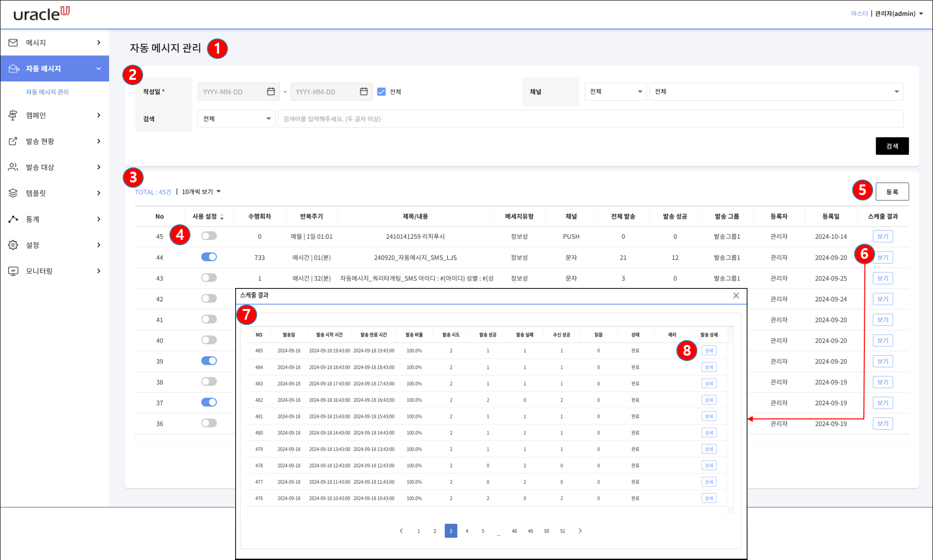
Task: Sort by 사용 설정 column arrows
Action: [222, 217]
